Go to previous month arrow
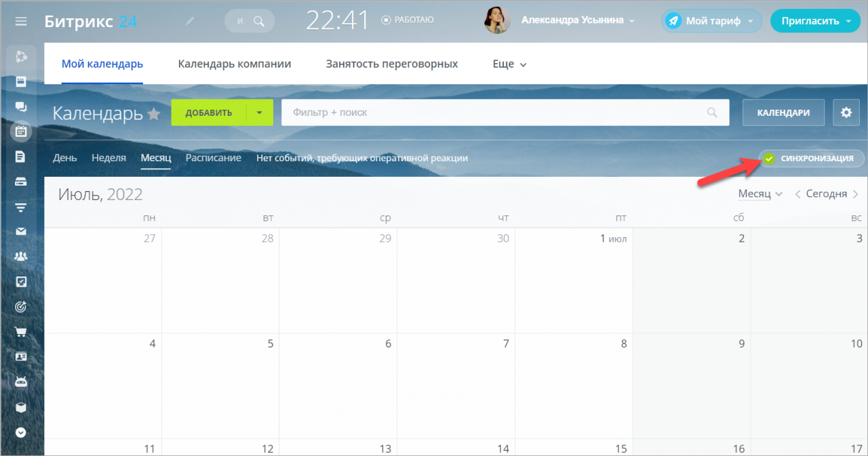This screenshot has width=868, height=456. coord(797,194)
